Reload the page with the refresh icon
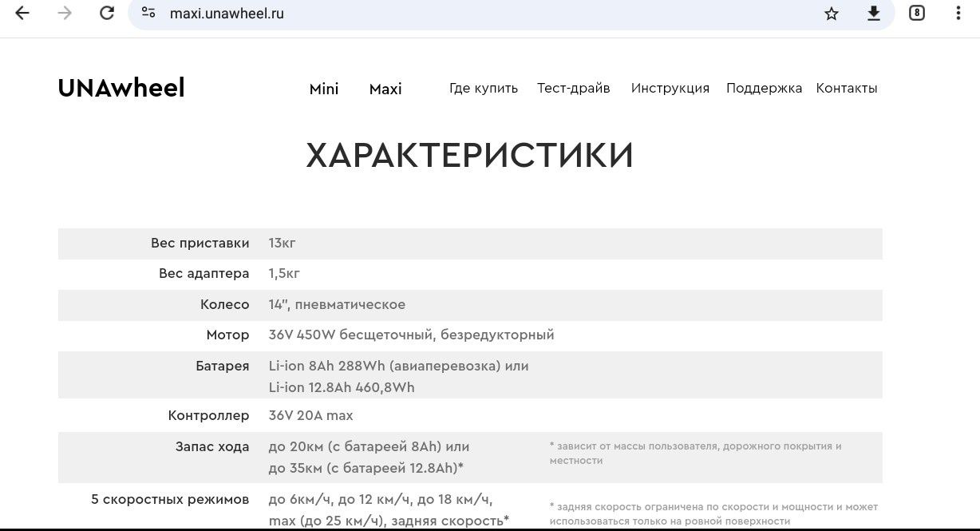The height and width of the screenshot is (531, 980). tap(107, 14)
